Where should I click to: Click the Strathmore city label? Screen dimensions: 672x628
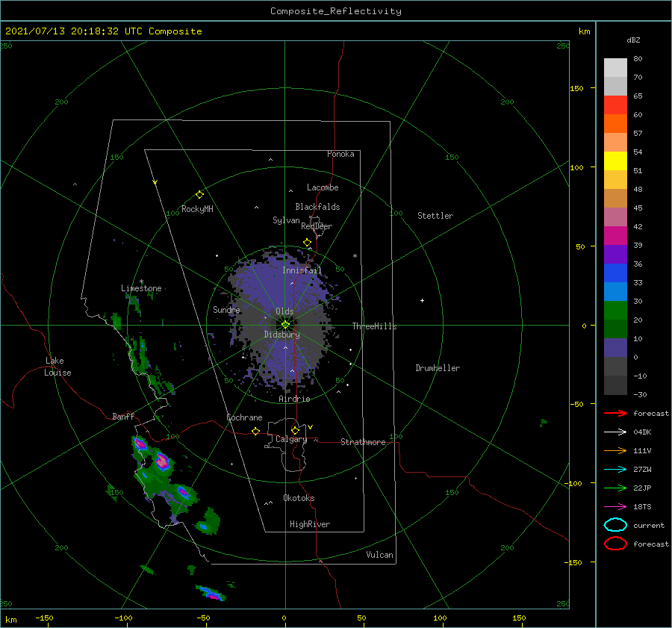363,442
